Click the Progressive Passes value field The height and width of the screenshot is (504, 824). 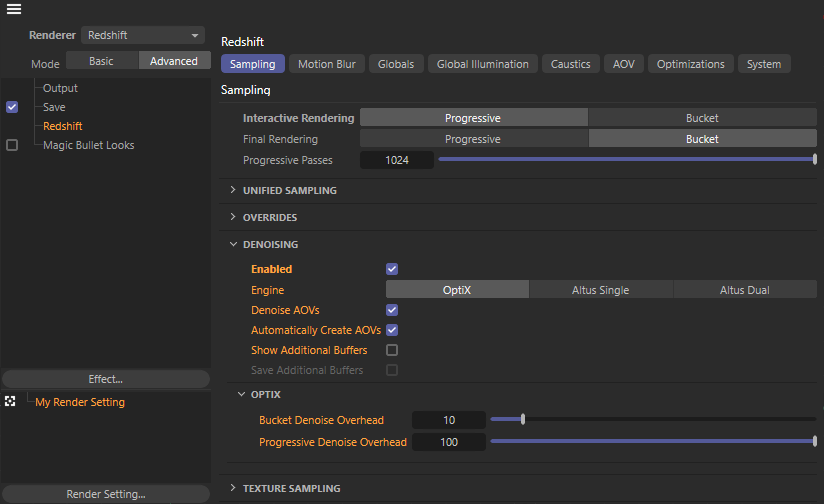point(396,160)
